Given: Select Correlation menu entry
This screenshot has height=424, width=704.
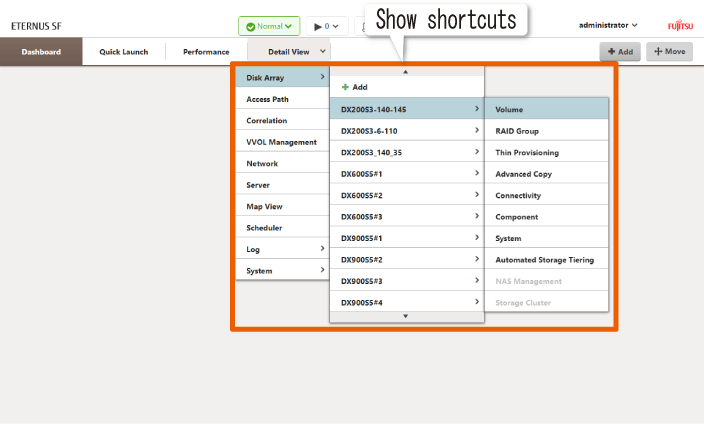Looking at the screenshot, I should [282, 120].
